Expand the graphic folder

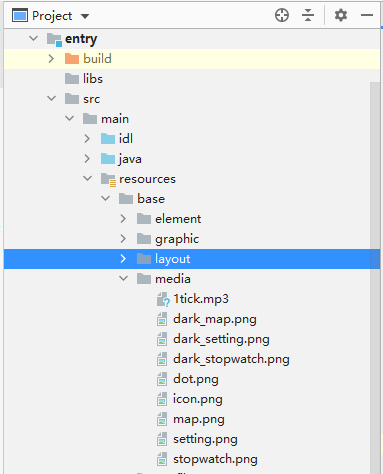pos(123,239)
